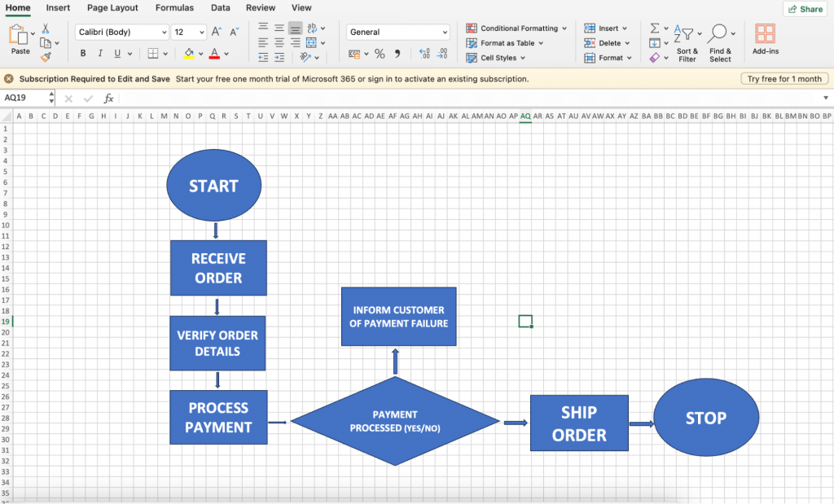Screen dimensions: 834x504
Task: Align text to the middle of the cell
Action: [x=279, y=27]
